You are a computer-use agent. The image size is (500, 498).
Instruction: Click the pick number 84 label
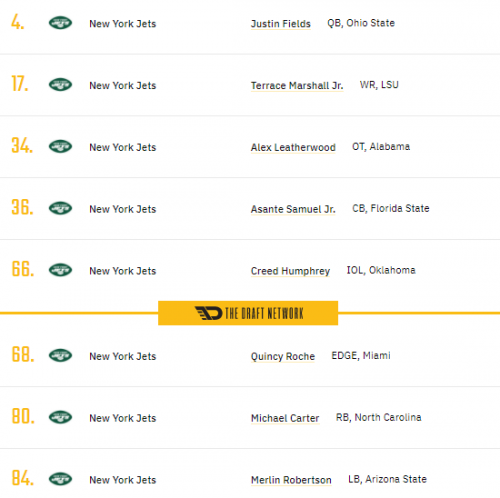[x=23, y=478]
